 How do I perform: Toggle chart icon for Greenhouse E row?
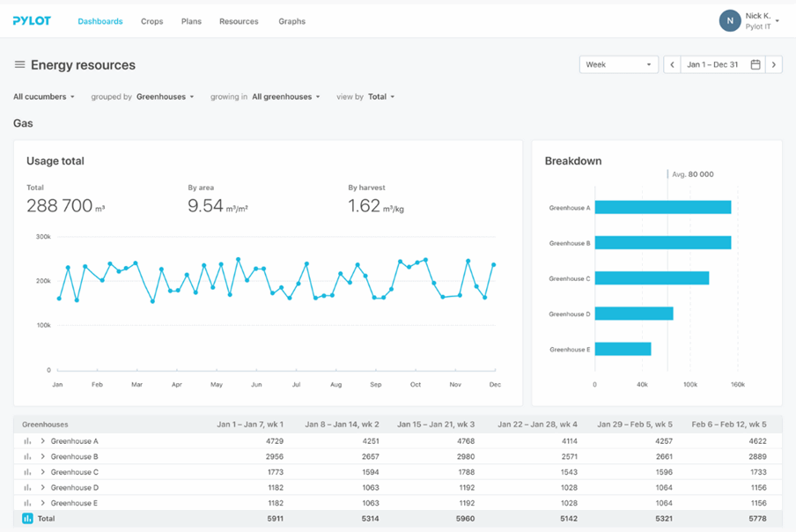click(27, 503)
